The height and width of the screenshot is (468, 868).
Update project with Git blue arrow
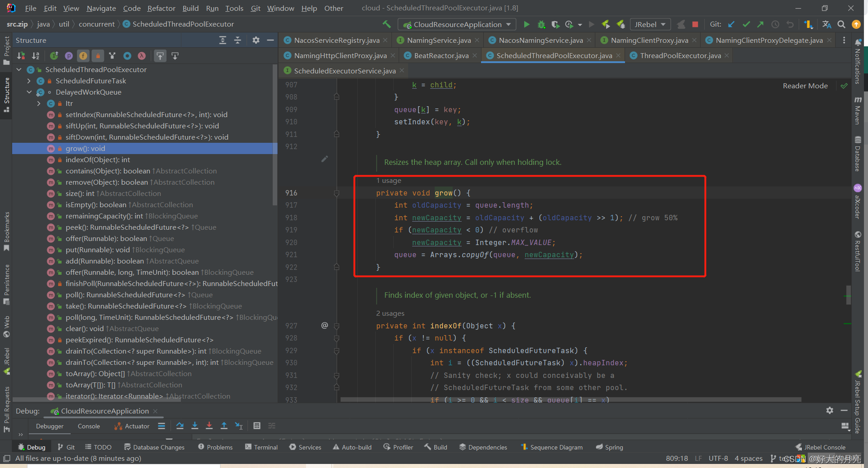pyautogui.click(x=732, y=24)
